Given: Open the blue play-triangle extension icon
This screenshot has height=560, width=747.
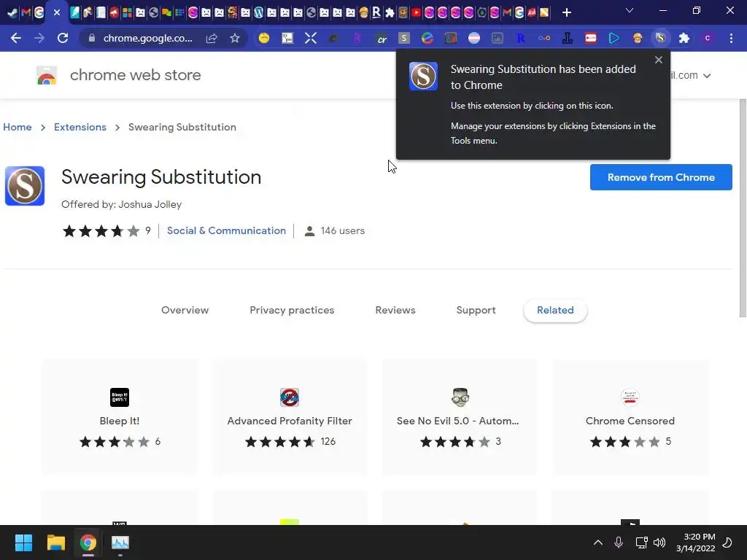Looking at the screenshot, I should tap(614, 38).
